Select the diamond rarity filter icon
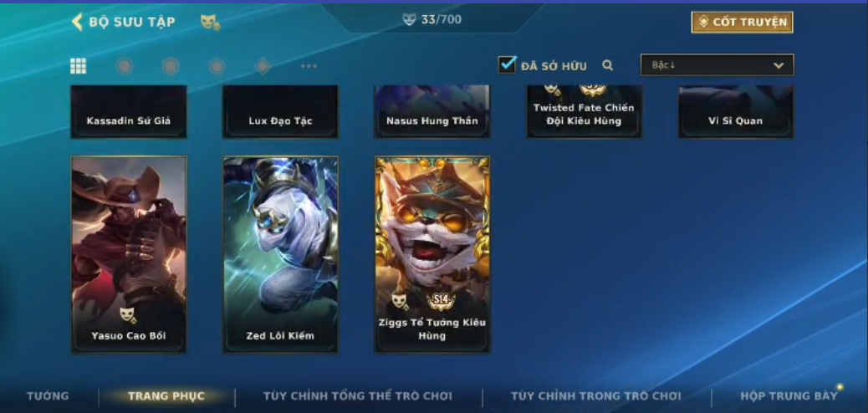This screenshot has width=868, height=413. pyautogui.click(x=263, y=66)
